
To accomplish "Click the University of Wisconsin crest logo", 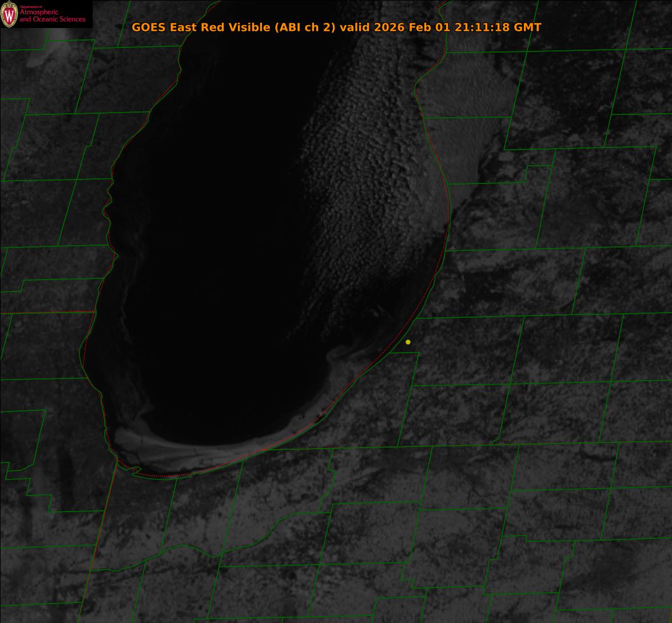I will 9,14.
